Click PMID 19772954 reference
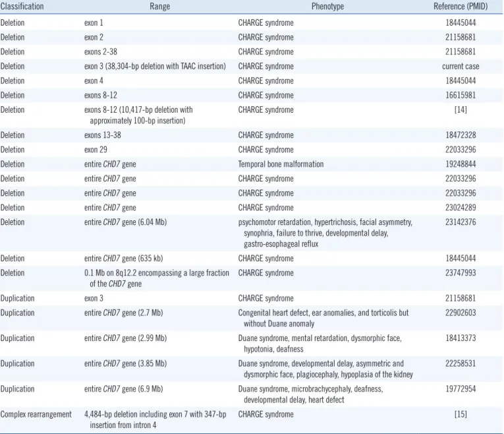This screenshot has height=434, width=504. pos(461,389)
